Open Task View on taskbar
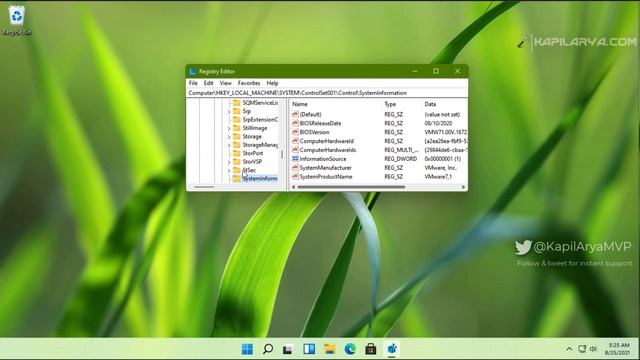This screenshot has width=640, height=360. click(x=288, y=349)
